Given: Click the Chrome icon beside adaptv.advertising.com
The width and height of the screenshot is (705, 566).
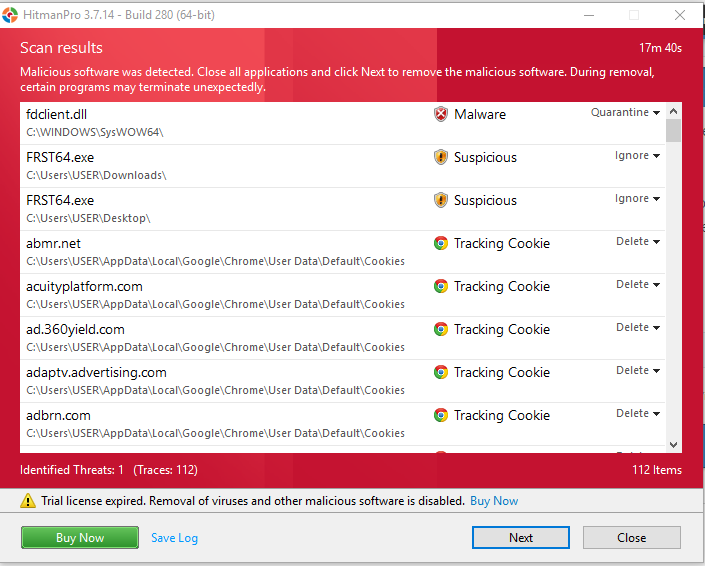Looking at the screenshot, I should tap(441, 372).
